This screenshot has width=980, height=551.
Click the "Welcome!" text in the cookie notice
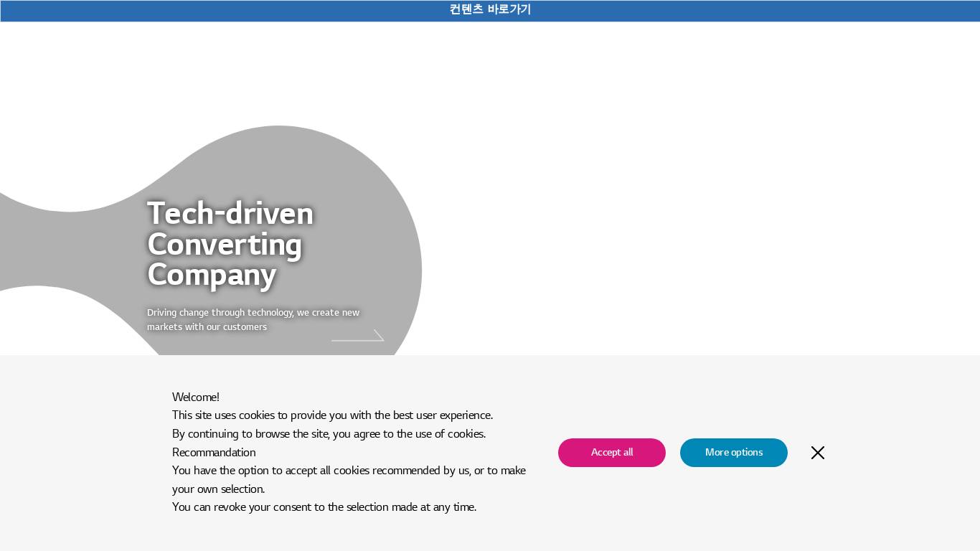[x=196, y=397]
